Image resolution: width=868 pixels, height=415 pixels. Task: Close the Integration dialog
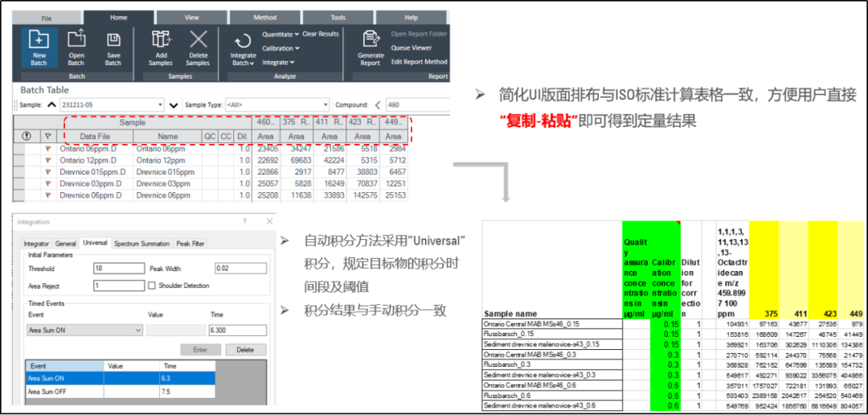coord(269,222)
